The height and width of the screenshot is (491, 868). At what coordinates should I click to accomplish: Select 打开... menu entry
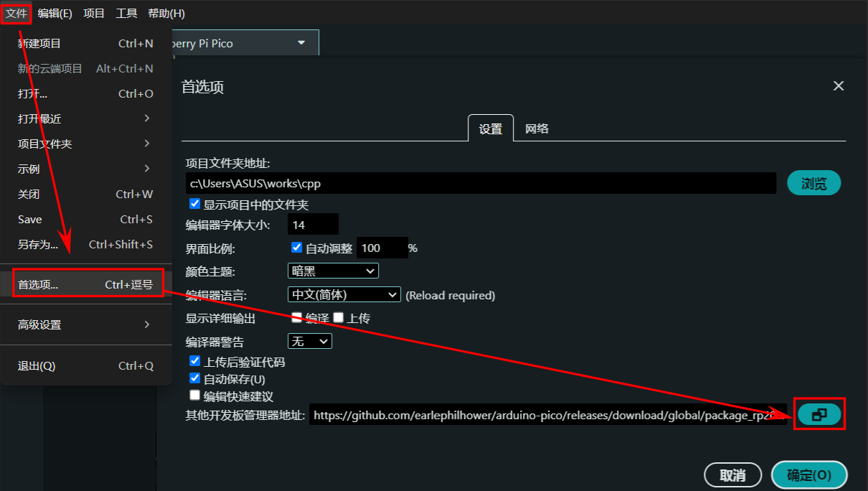85,93
